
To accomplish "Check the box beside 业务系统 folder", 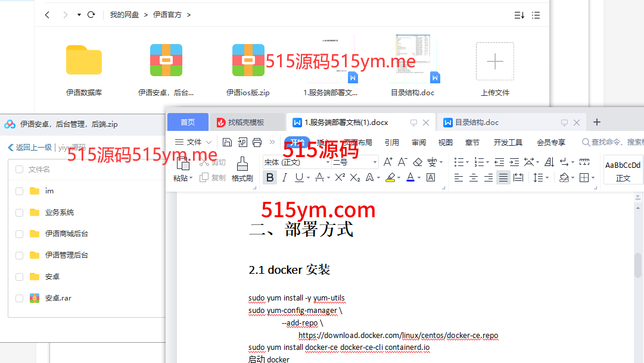I will point(19,212).
